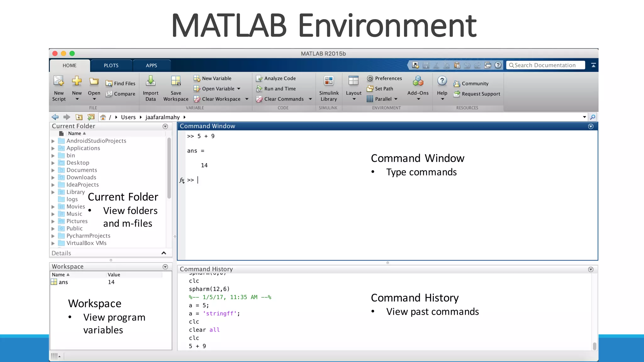
Task: Click Users in the folder path
Action: click(128, 117)
